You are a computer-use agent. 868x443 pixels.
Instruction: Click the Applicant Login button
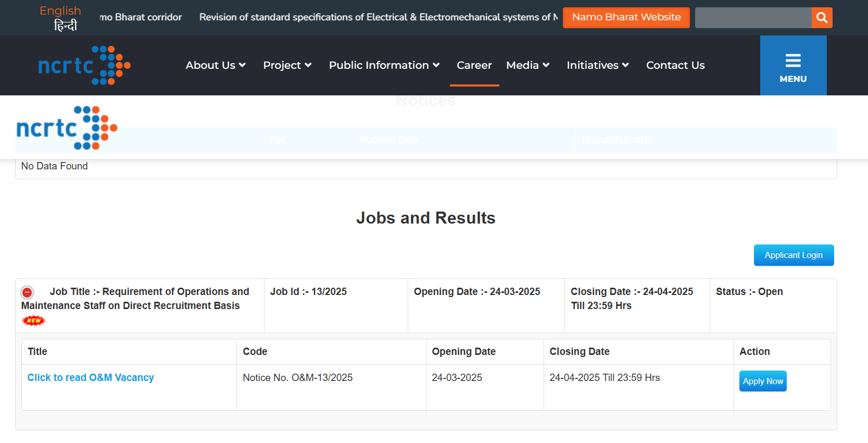(x=793, y=255)
